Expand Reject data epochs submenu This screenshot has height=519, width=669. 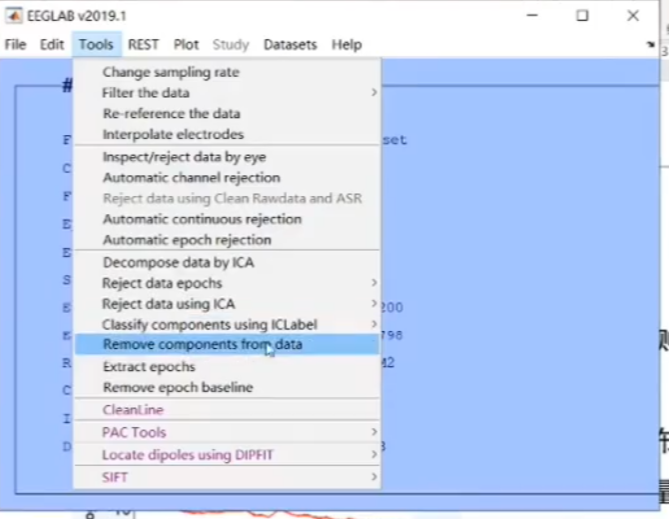162,283
